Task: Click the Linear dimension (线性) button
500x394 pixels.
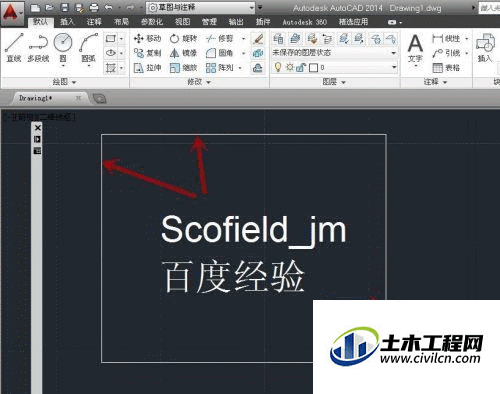Action: click(446, 39)
